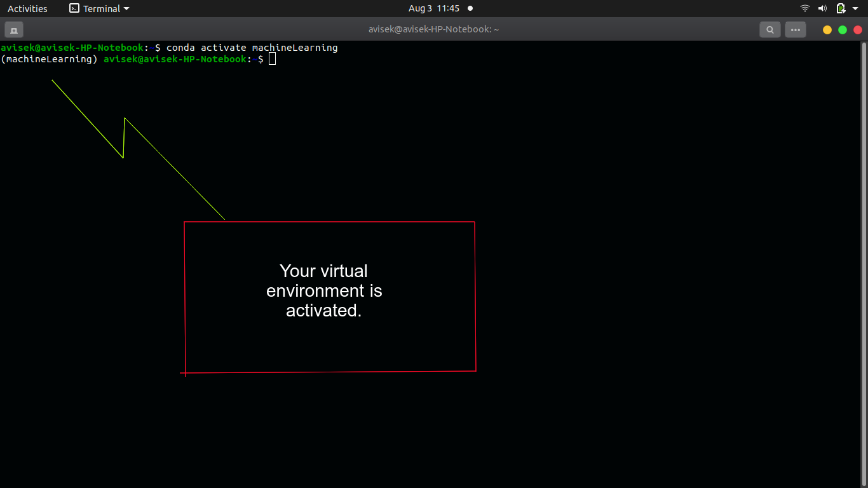
Task: Click the Wi-Fi status icon
Action: (x=805, y=8)
